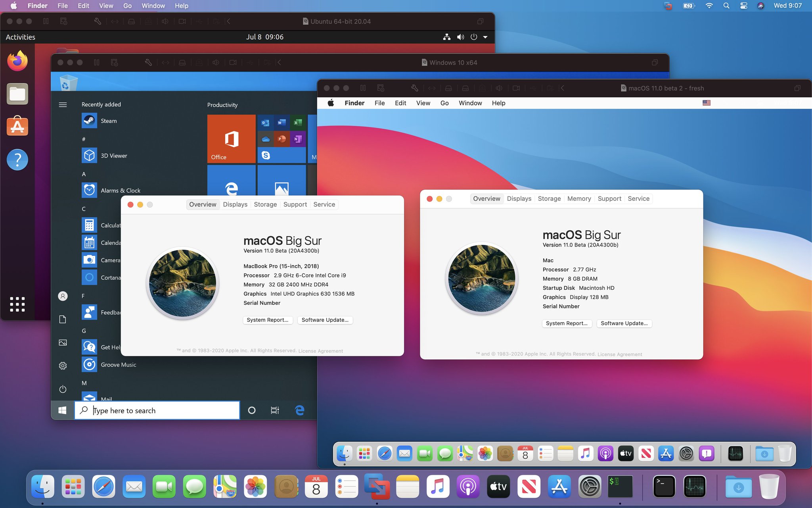Open Ubuntu clock calendar dropdown

click(x=265, y=37)
